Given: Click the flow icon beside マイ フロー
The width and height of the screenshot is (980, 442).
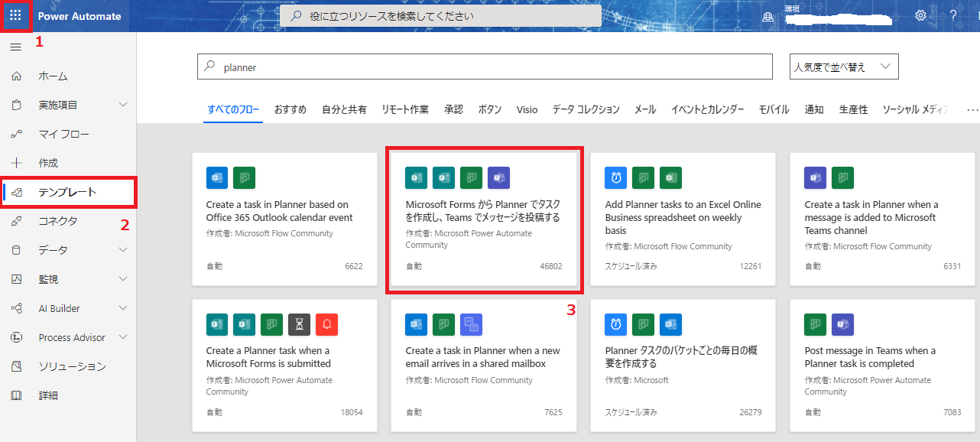Looking at the screenshot, I should coord(16,135).
